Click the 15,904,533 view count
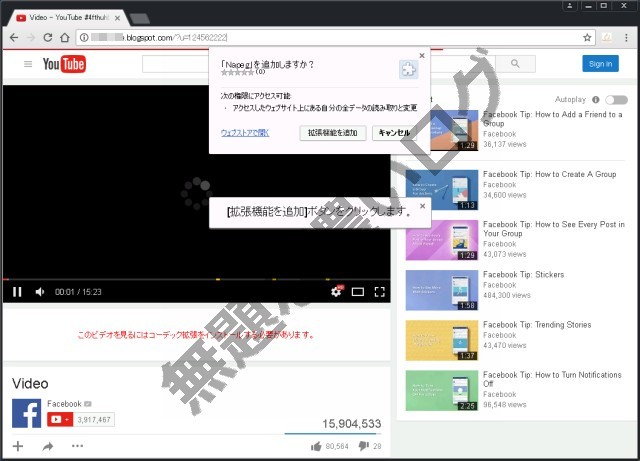Screen dimensions: 640x461 tap(351, 424)
